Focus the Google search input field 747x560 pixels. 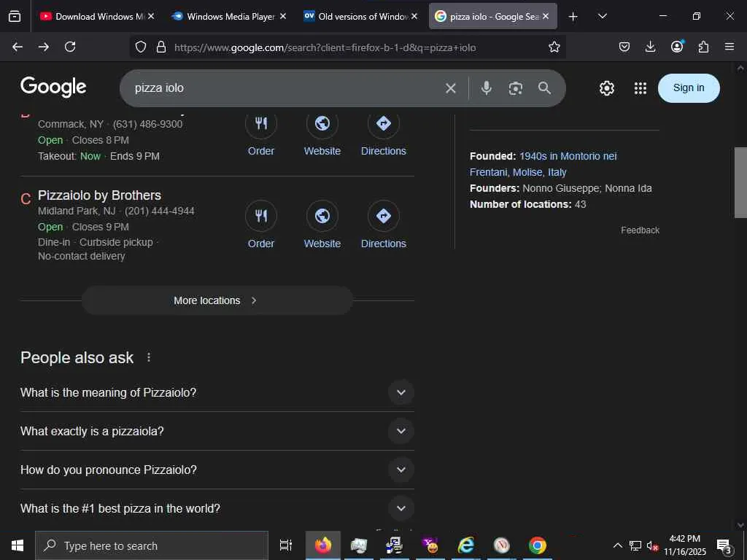coord(286,88)
